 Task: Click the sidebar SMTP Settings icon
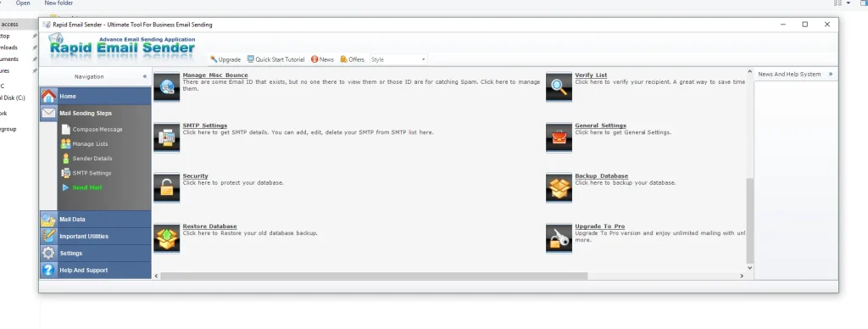click(x=66, y=173)
